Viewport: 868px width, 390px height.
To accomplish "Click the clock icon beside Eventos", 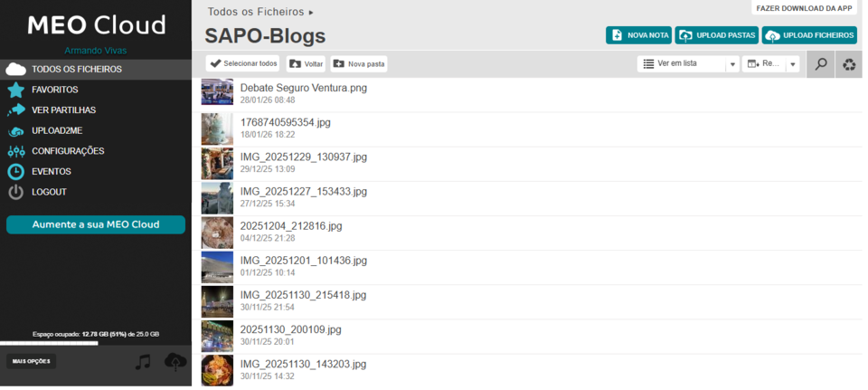I will (x=15, y=172).
